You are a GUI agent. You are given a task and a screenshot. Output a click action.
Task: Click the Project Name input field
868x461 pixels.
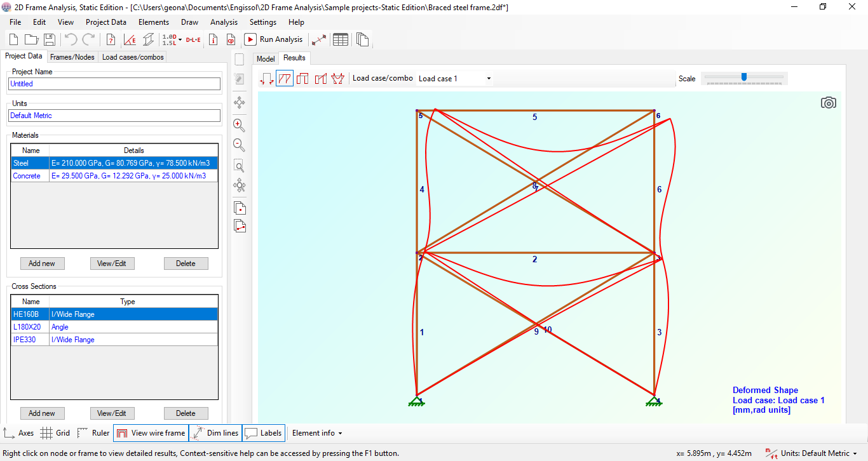click(114, 84)
